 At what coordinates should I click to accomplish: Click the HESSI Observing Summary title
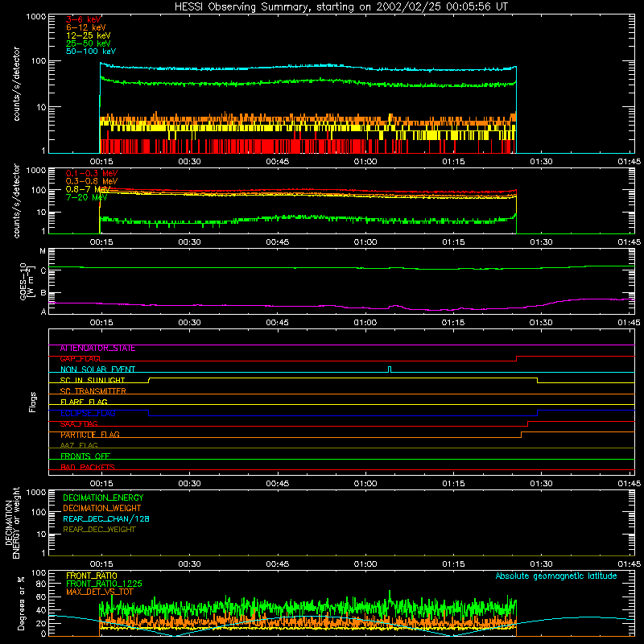(x=341, y=7)
